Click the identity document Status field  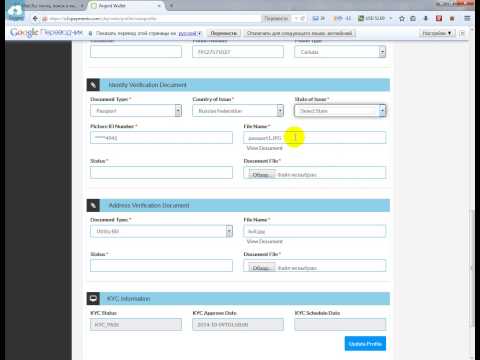(161, 173)
